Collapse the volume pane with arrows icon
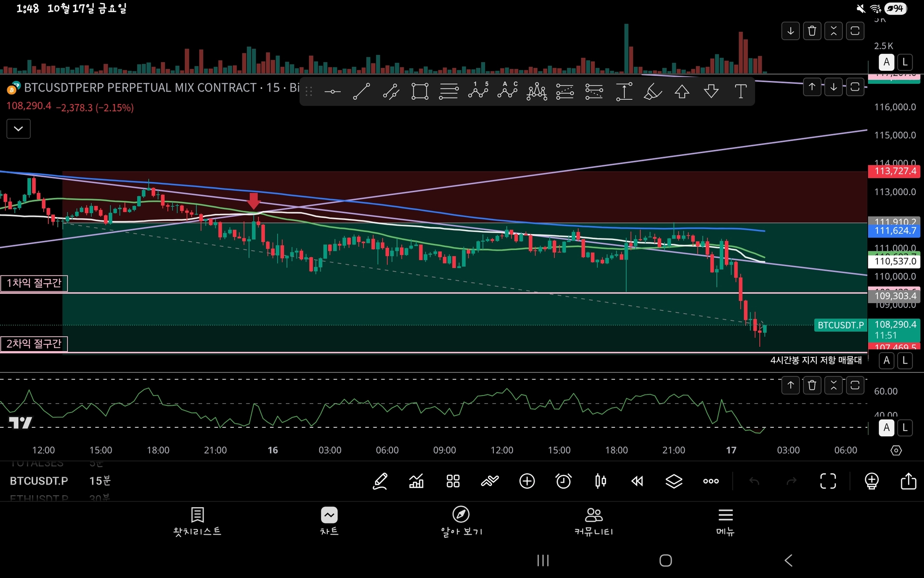 (x=834, y=31)
